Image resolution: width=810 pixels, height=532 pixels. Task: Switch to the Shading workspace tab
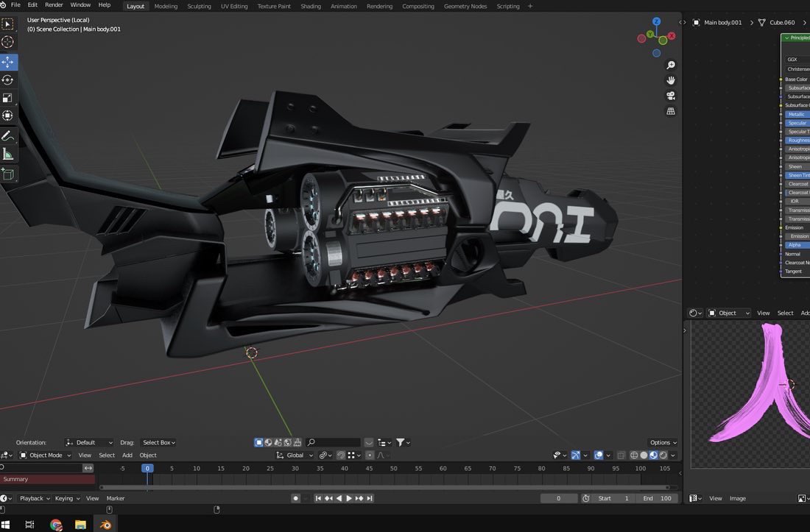coord(311,6)
